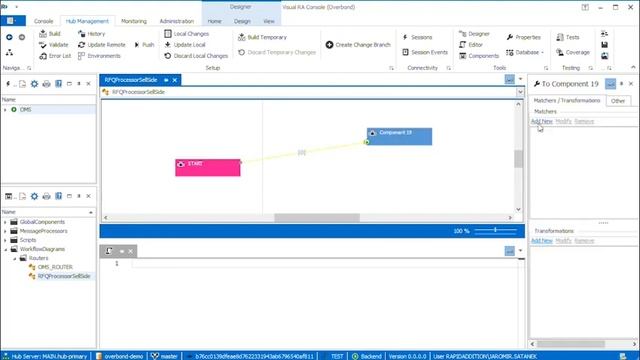The width and height of the screenshot is (640, 360).
Task: Expand the MessageProcessors folder
Action: click(x=5, y=231)
